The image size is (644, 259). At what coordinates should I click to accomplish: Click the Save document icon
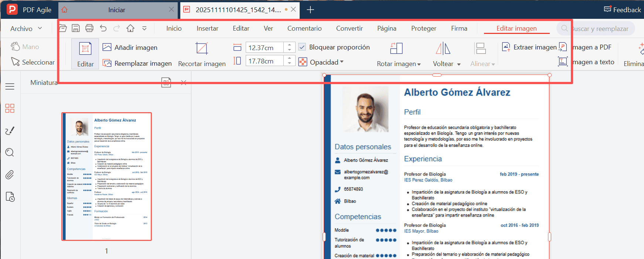coord(76,28)
